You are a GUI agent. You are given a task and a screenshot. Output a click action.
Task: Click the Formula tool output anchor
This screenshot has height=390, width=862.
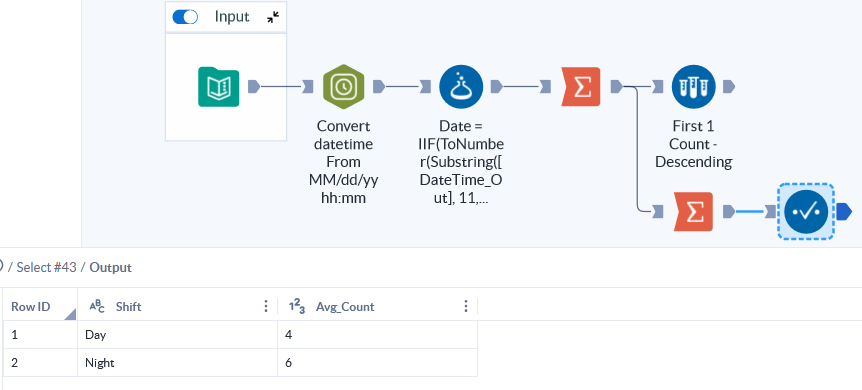click(x=496, y=86)
